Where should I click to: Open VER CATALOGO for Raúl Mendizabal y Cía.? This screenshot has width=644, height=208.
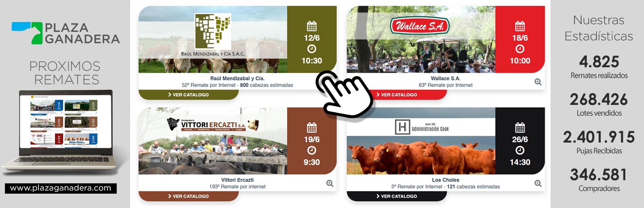coord(188,95)
